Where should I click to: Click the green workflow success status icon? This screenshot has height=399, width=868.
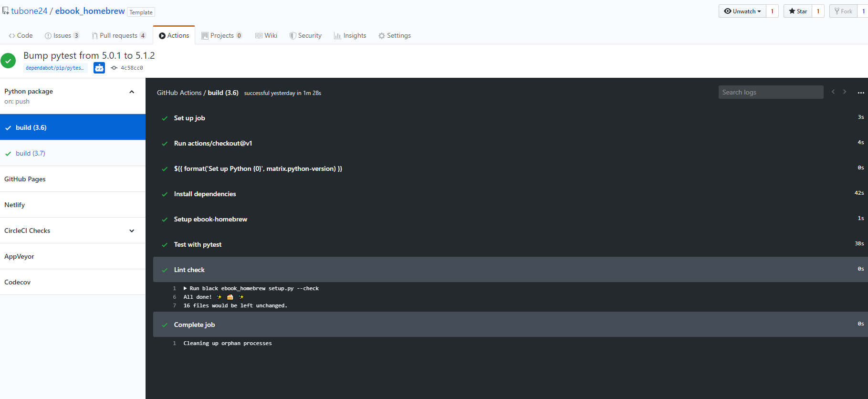pos(8,61)
